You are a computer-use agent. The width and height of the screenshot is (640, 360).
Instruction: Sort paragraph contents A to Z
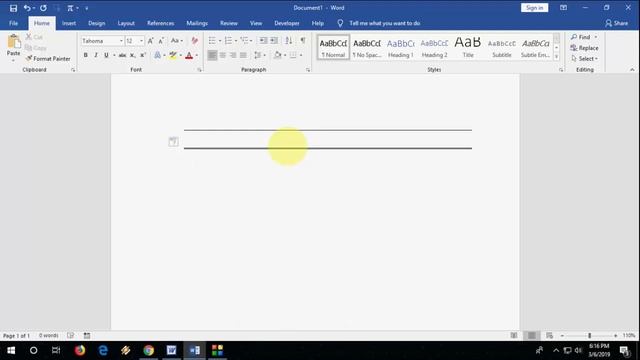(289, 40)
